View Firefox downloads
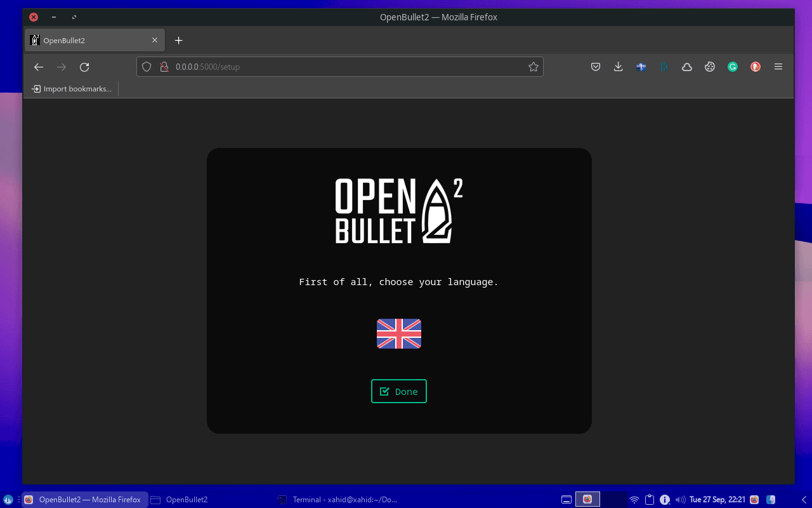 coord(618,66)
